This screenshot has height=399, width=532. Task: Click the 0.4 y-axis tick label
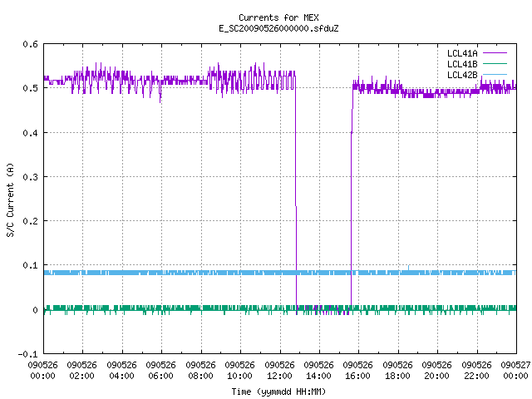[30, 133]
